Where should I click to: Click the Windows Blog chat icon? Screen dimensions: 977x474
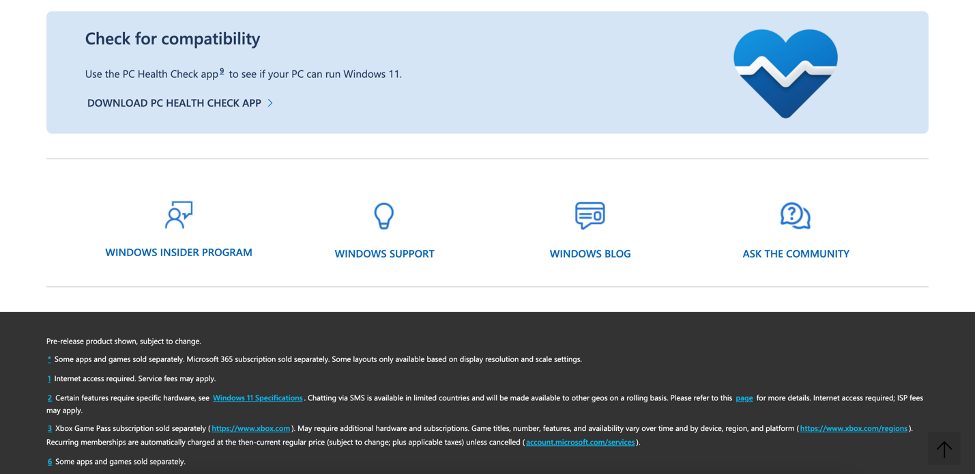click(590, 215)
